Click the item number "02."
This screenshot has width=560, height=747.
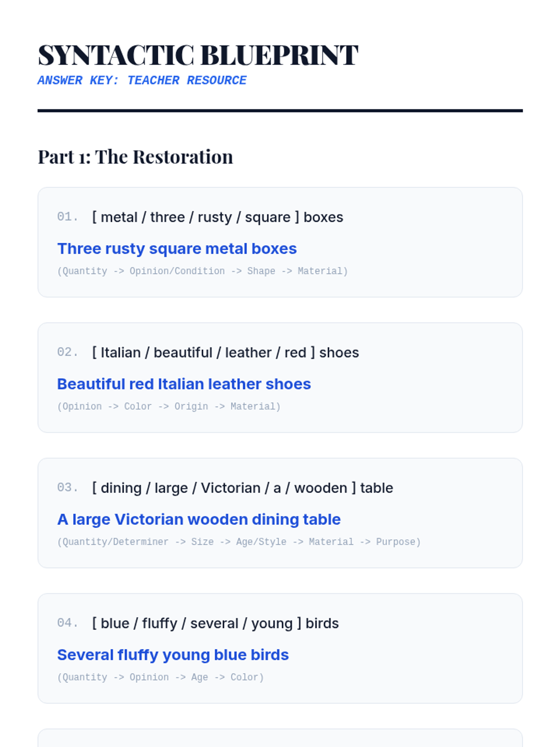[x=68, y=352]
